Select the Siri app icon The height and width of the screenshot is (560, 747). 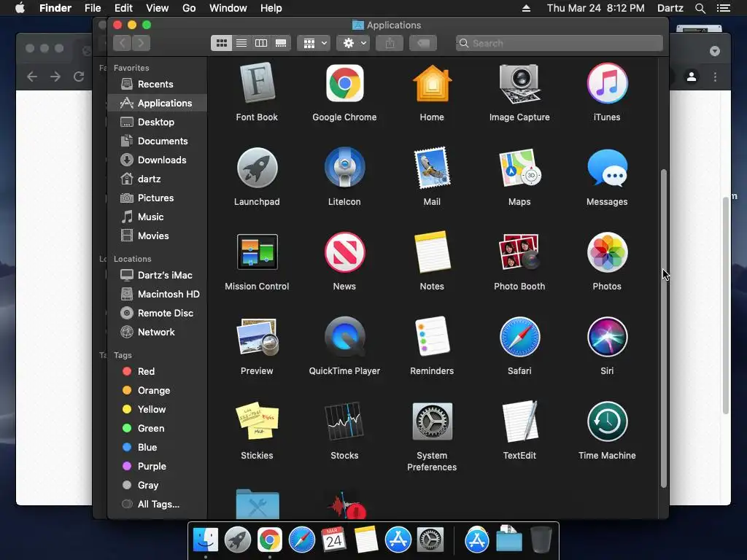coord(607,337)
